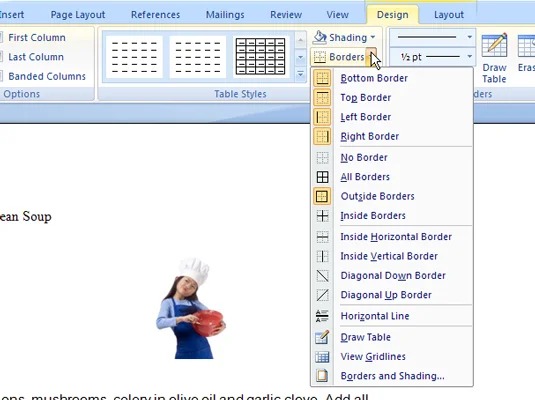This screenshot has height=400, width=535.
Task: Pick the Inside Borders cross icon
Action: pos(322,216)
